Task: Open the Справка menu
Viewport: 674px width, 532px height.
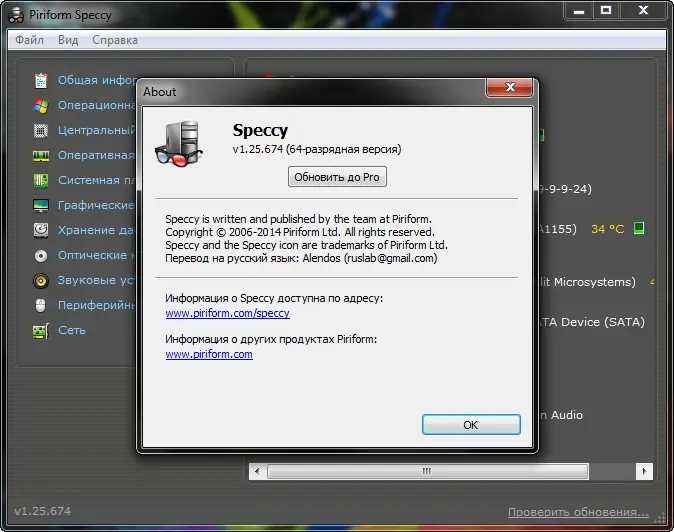Action: [x=115, y=40]
